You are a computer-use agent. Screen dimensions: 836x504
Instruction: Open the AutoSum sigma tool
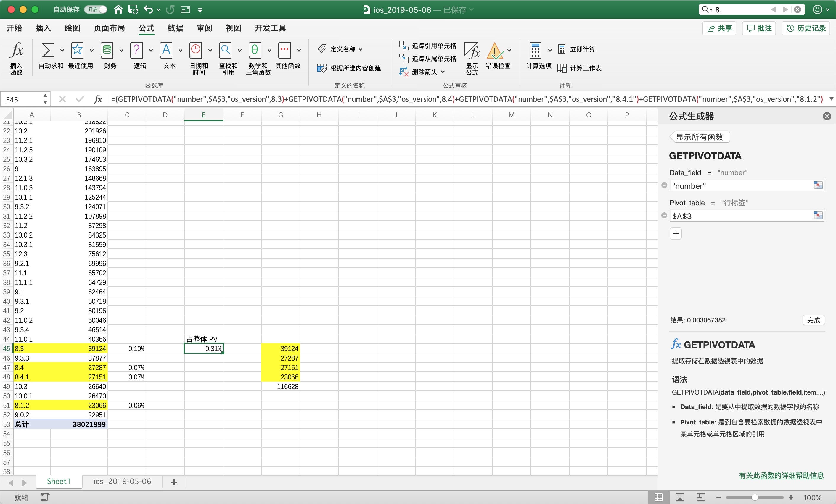47,50
